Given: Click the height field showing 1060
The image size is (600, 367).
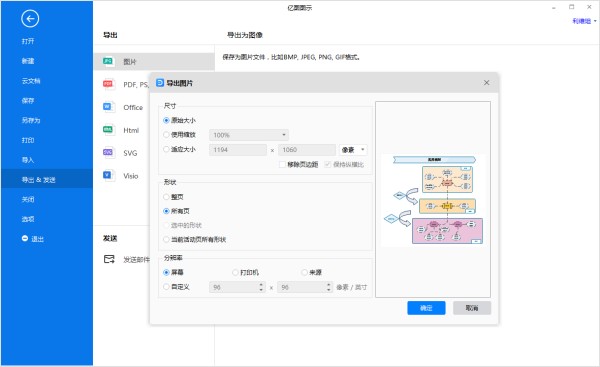Looking at the screenshot, I should [x=307, y=150].
